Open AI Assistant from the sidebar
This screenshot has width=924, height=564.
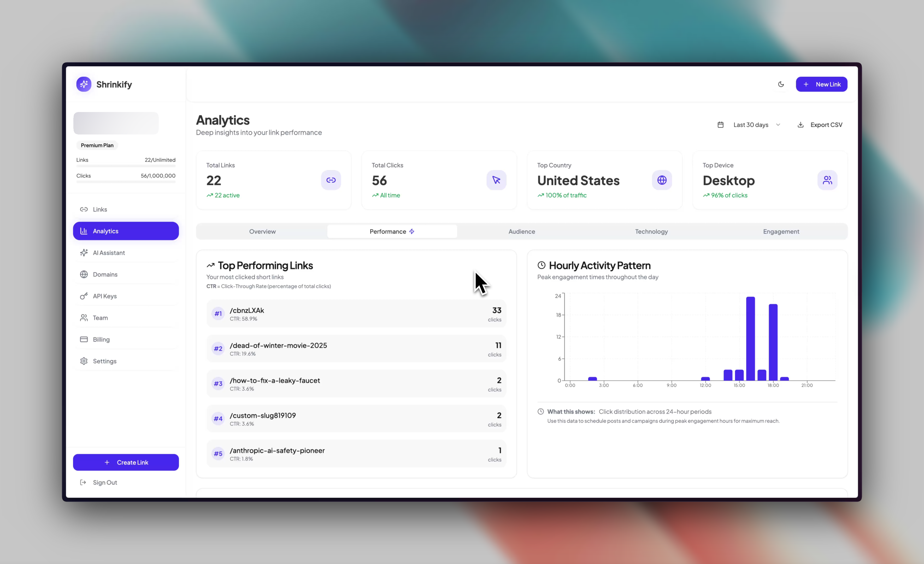109,253
